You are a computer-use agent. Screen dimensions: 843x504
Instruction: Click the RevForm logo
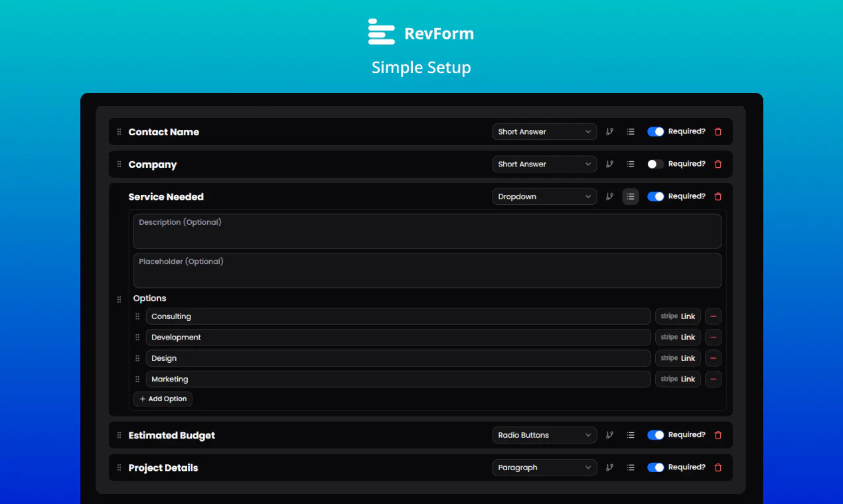point(421,32)
